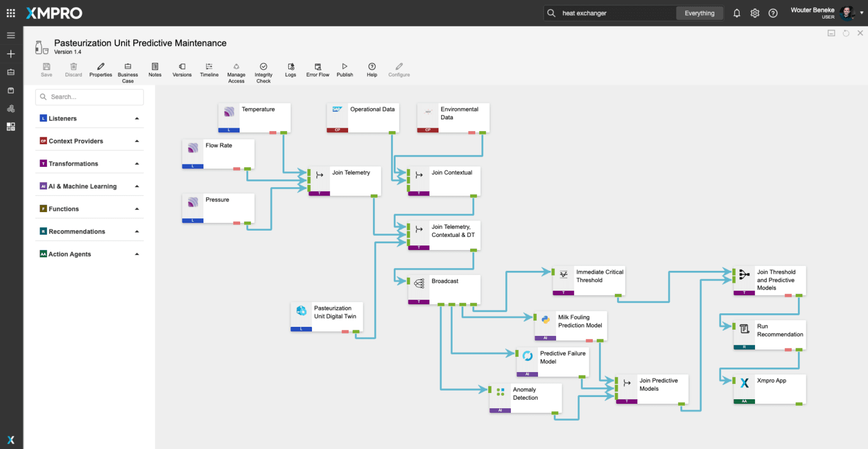Open the apps grid launcher icon

(x=11, y=13)
